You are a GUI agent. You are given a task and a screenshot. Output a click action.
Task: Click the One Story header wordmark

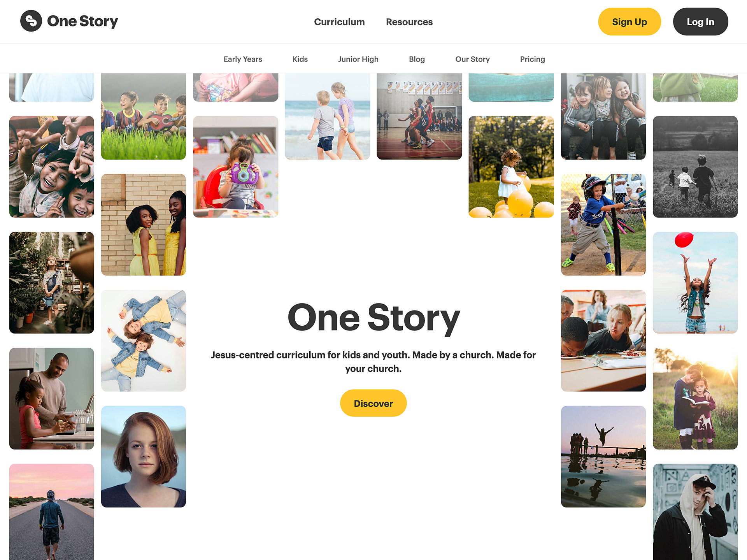[82, 21]
